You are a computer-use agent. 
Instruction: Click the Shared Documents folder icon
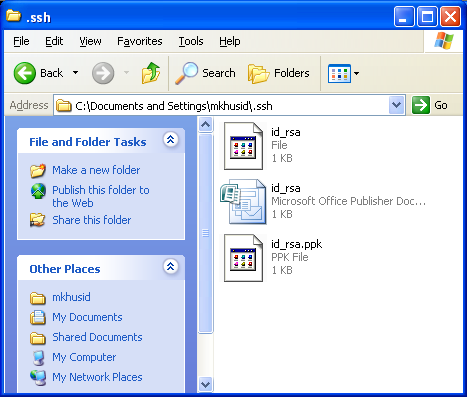coord(38,338)
